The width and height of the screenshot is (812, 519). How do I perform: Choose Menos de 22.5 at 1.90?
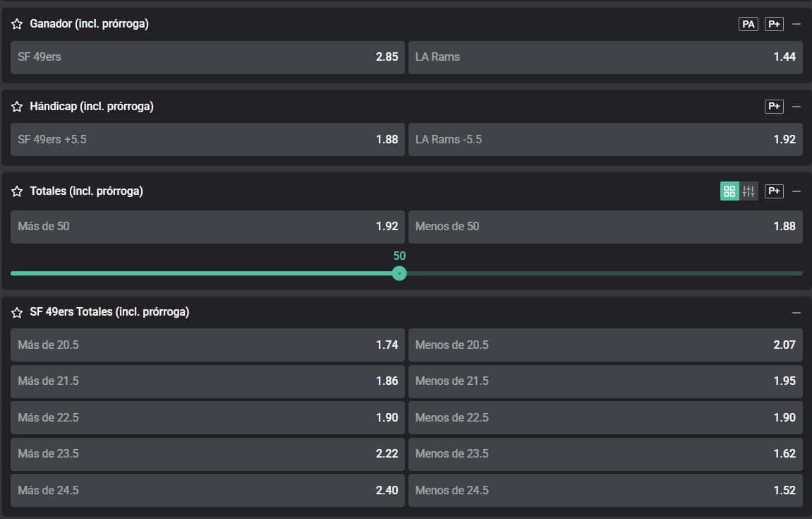coord(605,417)
